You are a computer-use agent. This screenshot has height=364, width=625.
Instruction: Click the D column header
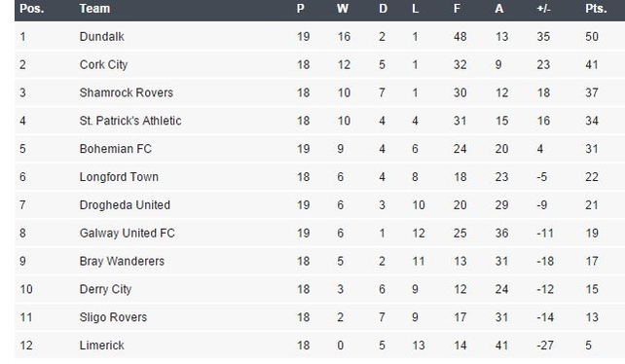coord(383,9)
